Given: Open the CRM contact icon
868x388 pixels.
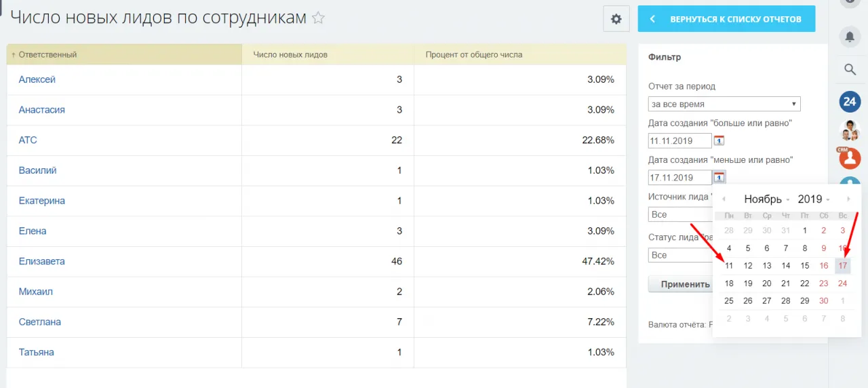Looking at the screenshot, I should point(849,158).
